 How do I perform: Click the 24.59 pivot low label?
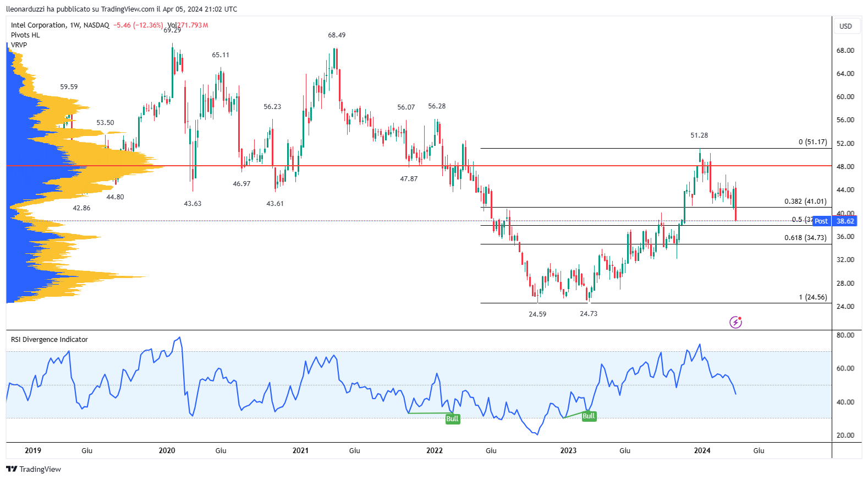click(537, 314)
